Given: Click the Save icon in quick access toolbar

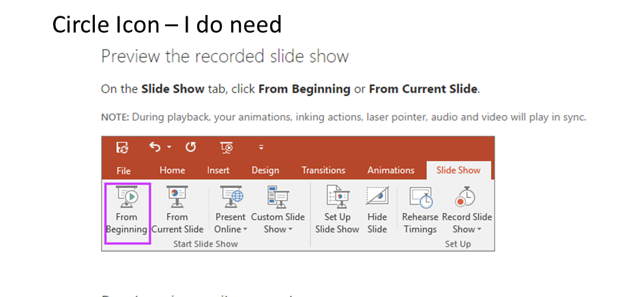Looking at the screenshot, I should [x=122, y=147].
